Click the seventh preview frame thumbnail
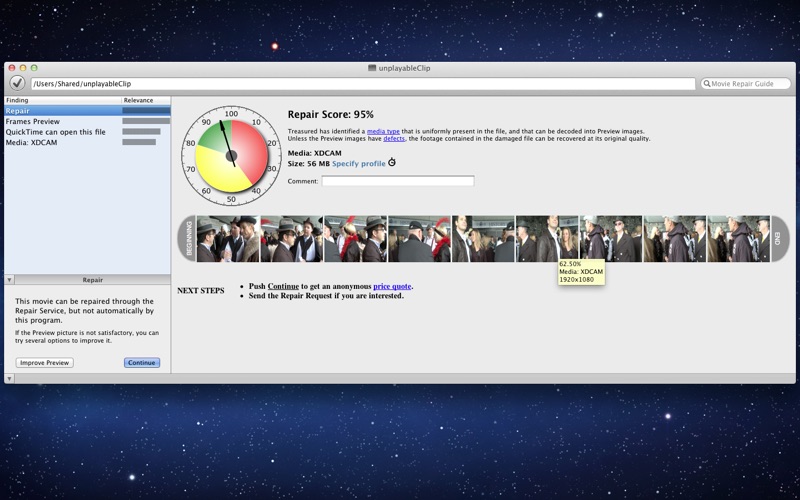800x500 pixels. [611, 239]
